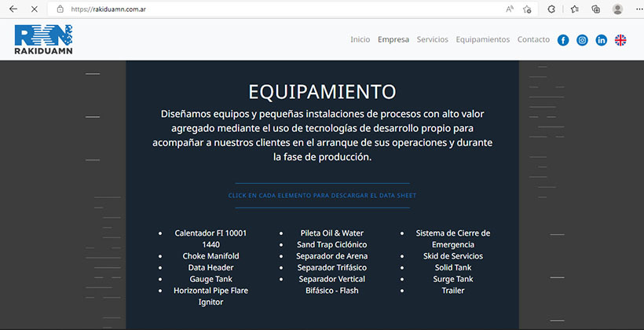Viewport: 644px width, 330px height.
Task: Go to the Inicio menu item
Action: point(360,39)
